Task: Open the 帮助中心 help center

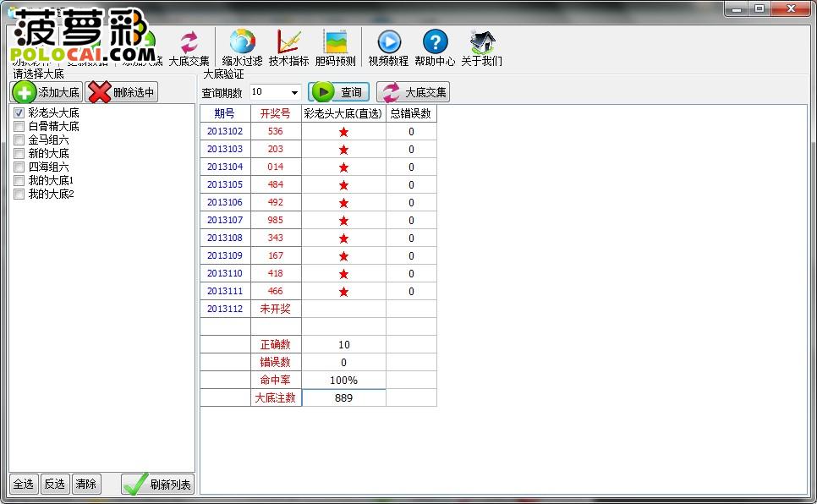Action: pyautogui.click(x=435, y=47)
